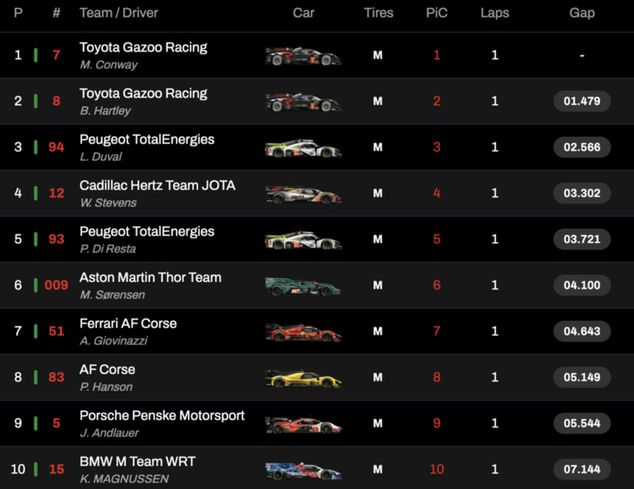Open the #51 Ferrari AF Corse car thumbnail

pyautogui.click(x=303, y=332)
